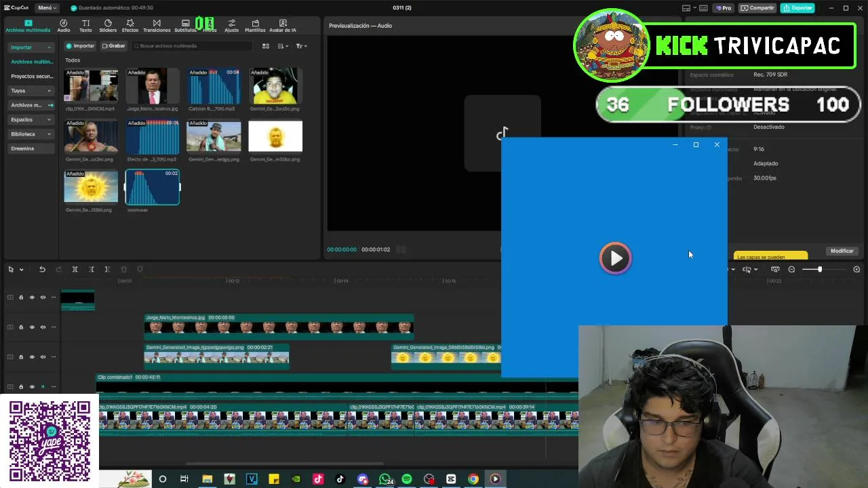Image resolution: width=868 pixels, height=488 pixels.
Task: Lock the top timeline track
Action: [x=21, y=297]
